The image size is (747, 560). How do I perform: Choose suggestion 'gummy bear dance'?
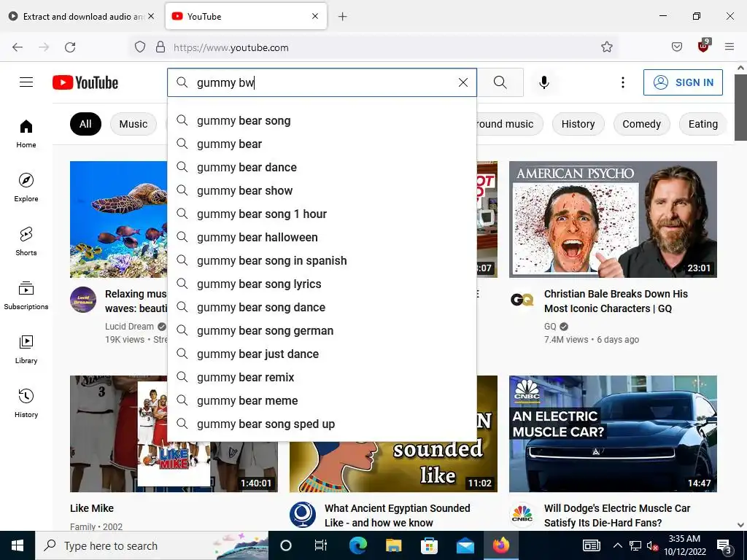point(322,167)
